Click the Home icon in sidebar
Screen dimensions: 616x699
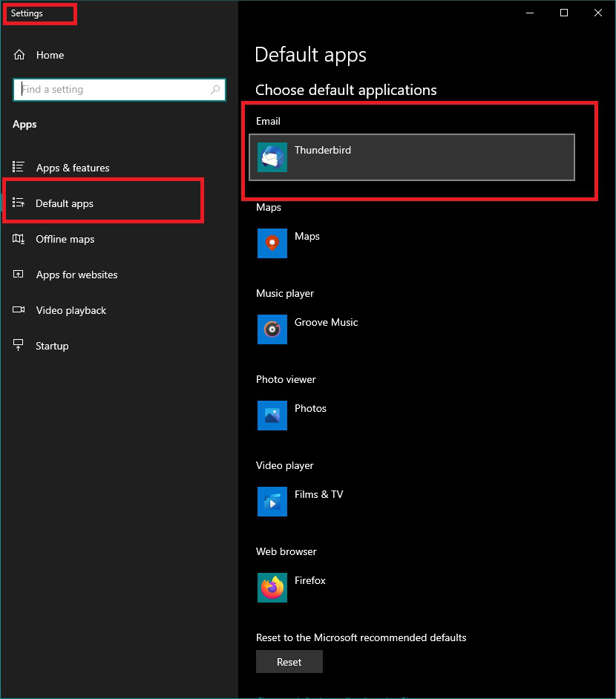[19, 55]
